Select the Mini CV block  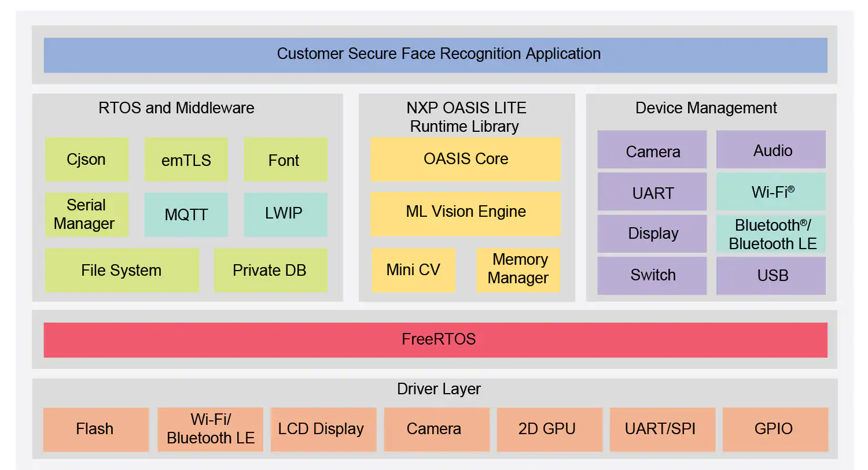pyautogui.click(x=413, y=270)
